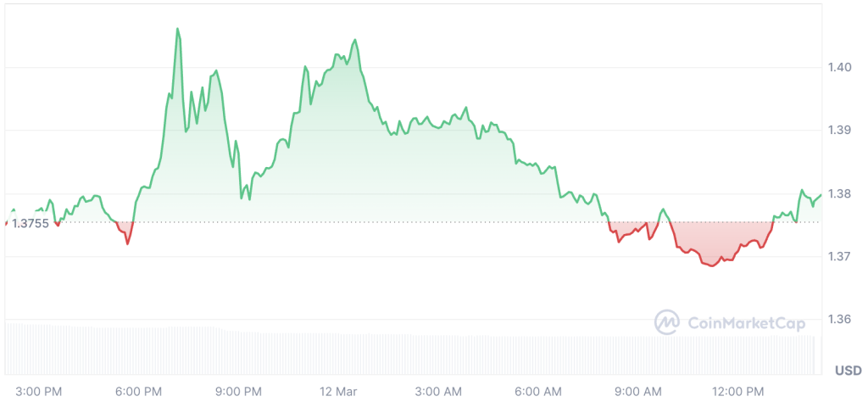Click the CoinMarketCap logo icon

click(667, 321)
